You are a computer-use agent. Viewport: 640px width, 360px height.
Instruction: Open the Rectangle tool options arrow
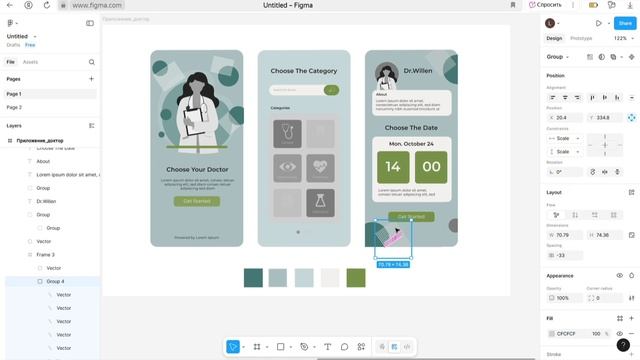pos(291,347)
